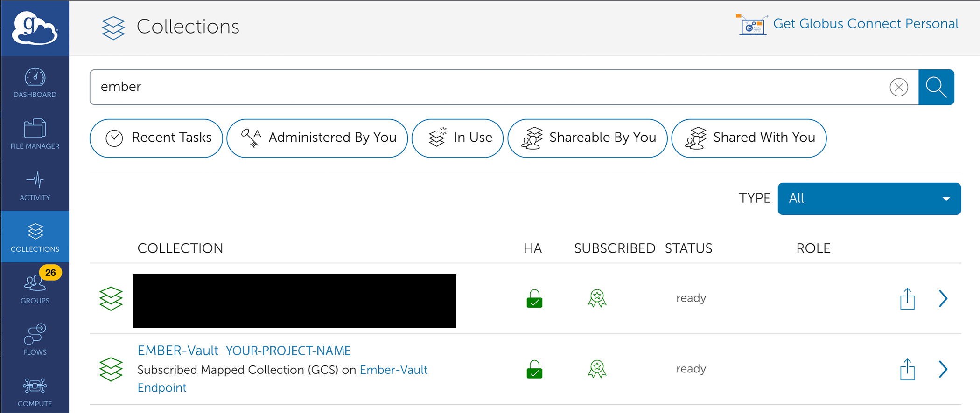Image resolution: width=980 pixels, height=413 pixels.
Task: Click the EMBER-Vault row's ready status
Action: coord(691,369)
